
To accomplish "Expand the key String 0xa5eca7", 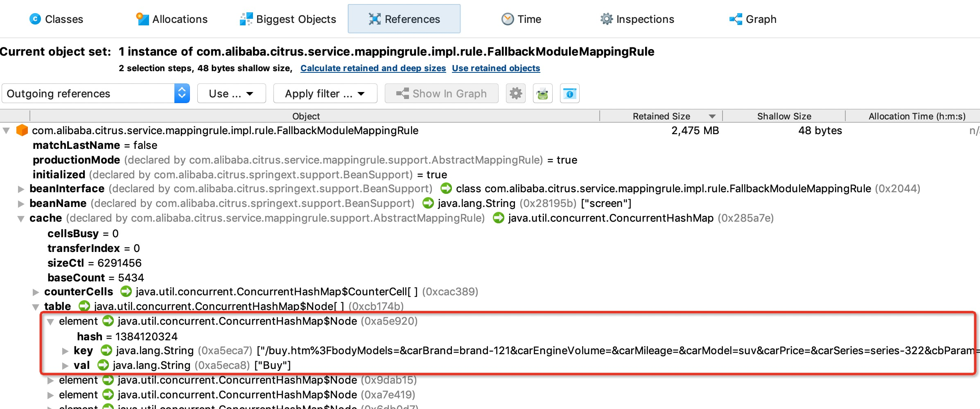I will coord(65,351).
